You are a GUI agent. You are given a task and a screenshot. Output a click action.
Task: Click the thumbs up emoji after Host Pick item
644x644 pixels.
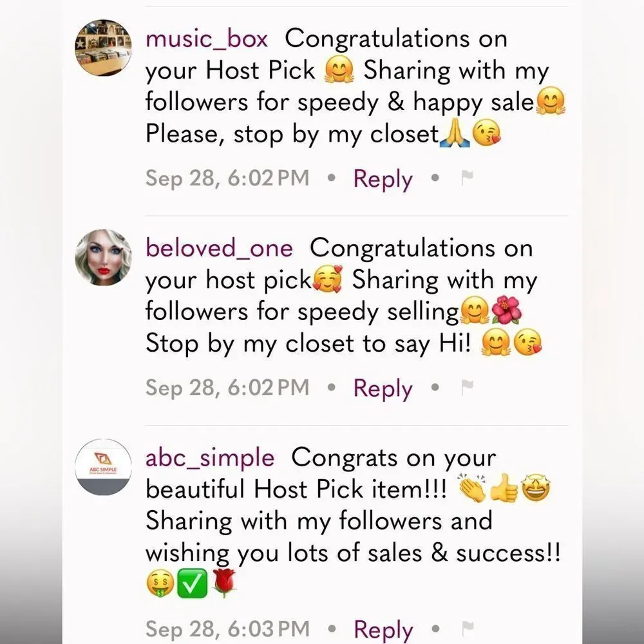click(x=504, y=488)
